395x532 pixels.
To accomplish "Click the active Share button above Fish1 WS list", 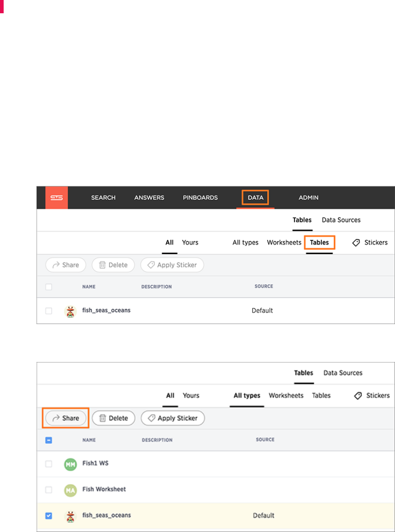I will pos(66,418).
